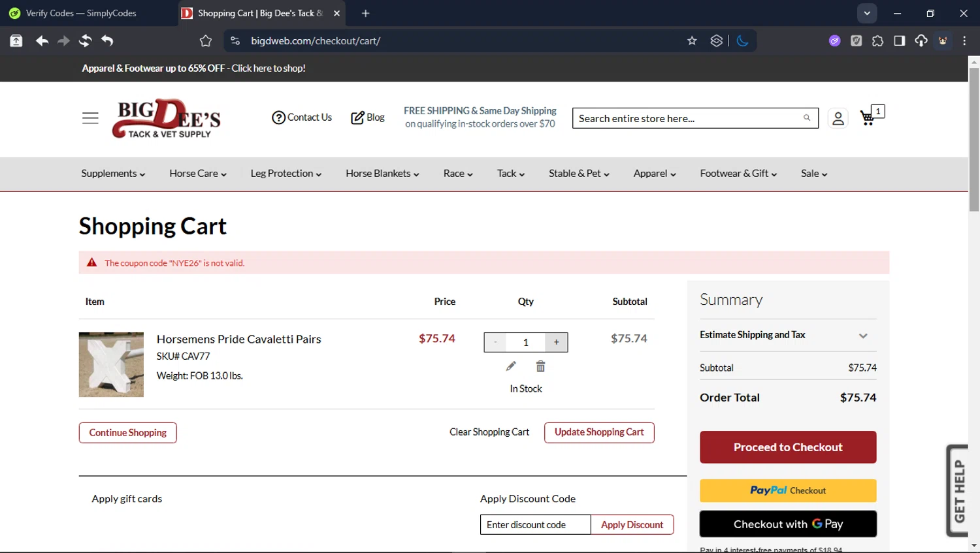Click the Update Shopping Cart button
Viewport: 980px width, 553px height.
pos(599,432)
